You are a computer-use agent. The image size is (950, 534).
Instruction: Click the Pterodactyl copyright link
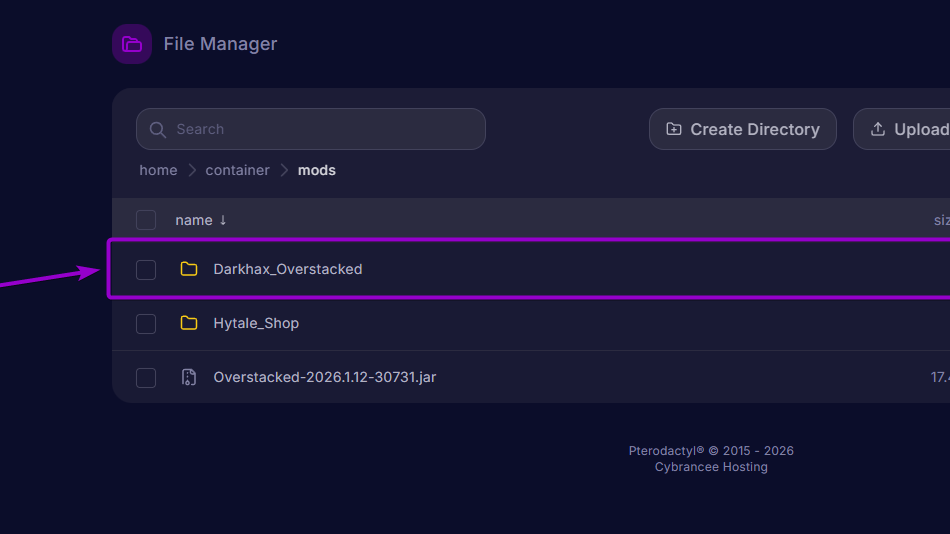(x=711, y=451)
